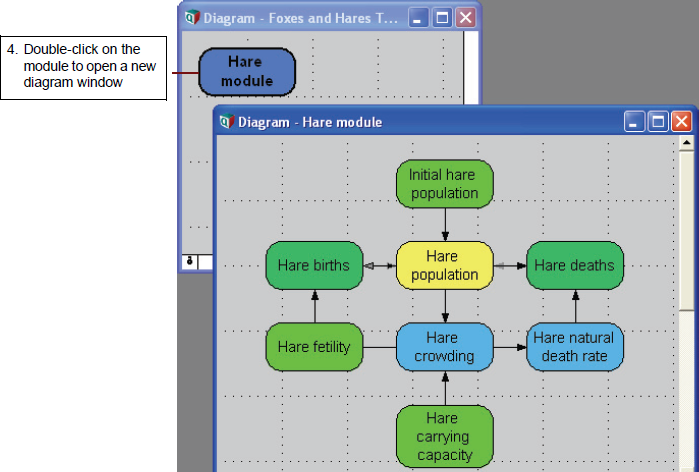Click the Hare module vertical scrollbar thumb

[687, 230]
